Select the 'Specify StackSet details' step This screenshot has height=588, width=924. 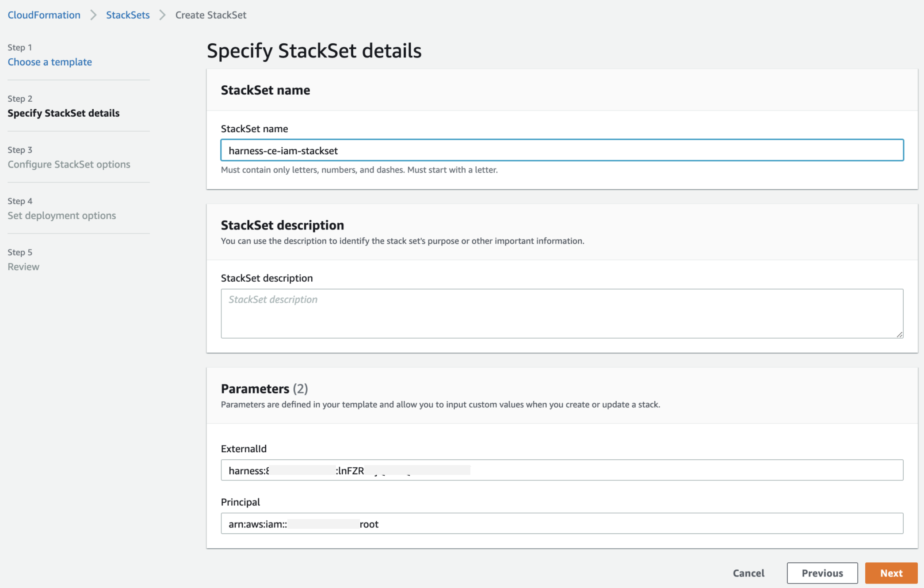click(x=63, y=113)
